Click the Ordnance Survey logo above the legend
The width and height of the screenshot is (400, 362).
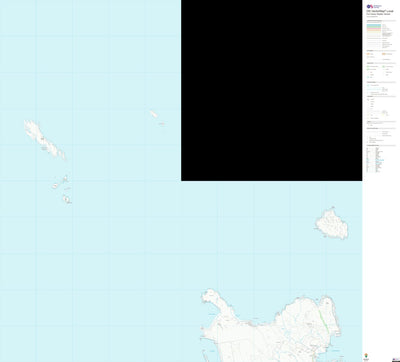pos(374,6)
